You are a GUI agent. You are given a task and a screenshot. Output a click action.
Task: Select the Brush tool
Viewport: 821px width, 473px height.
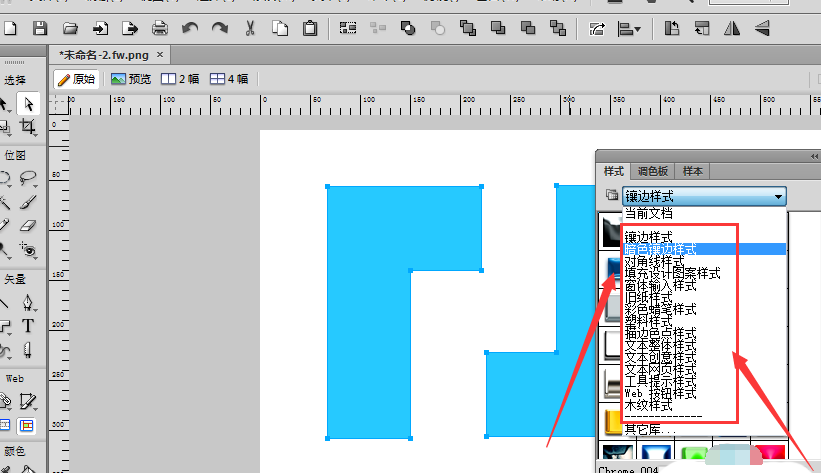(29, 202)
